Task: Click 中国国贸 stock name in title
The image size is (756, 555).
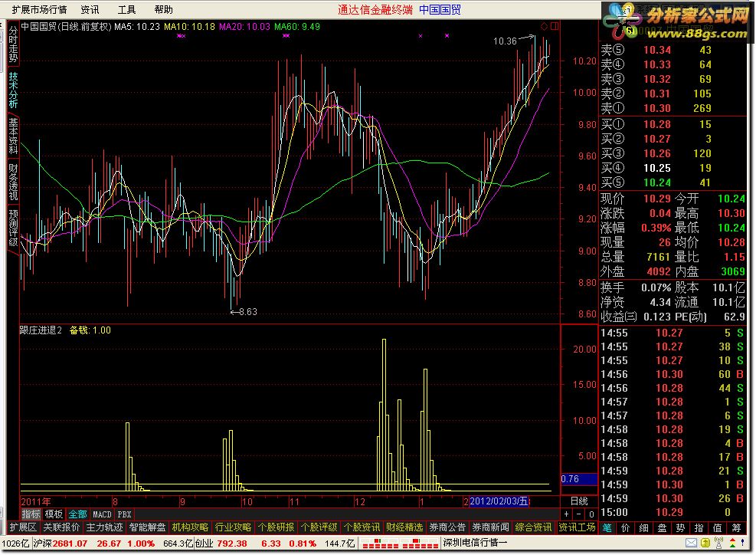Action: [440, 10]
